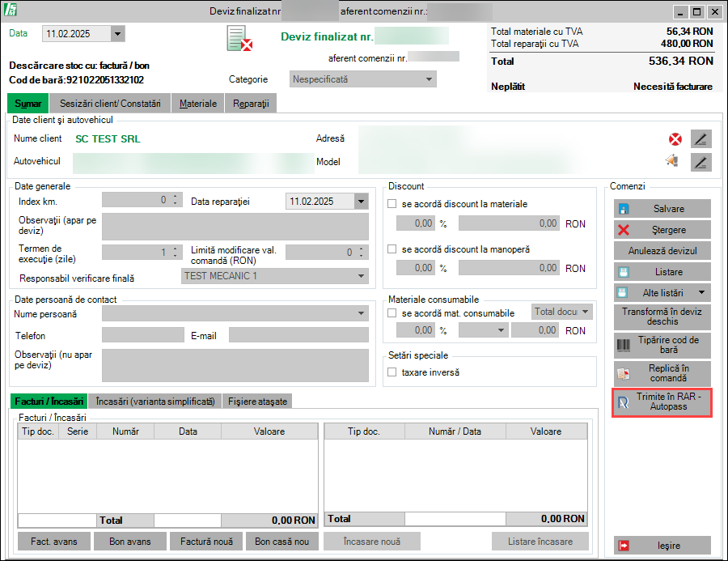Delete the deviz using Ștergere

[662, 230]
